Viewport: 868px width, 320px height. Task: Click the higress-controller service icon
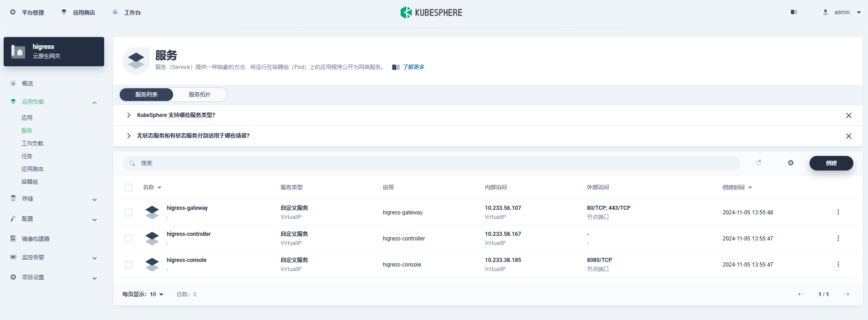pos(152,239)
